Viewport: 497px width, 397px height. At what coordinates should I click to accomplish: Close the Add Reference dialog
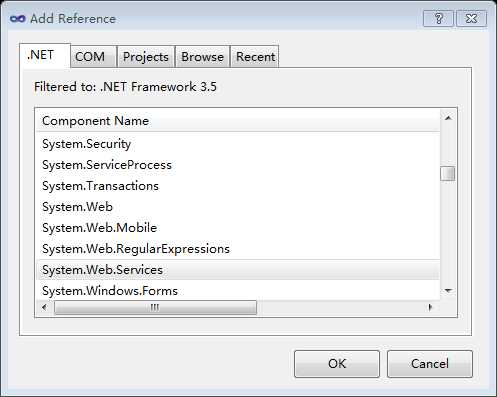(x=471, y=19)
